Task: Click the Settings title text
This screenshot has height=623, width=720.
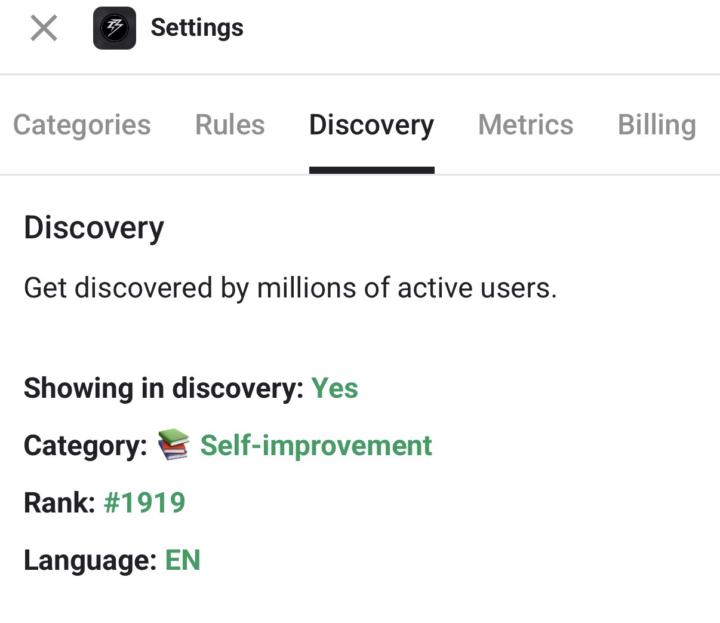Action: tap(197, 28)
